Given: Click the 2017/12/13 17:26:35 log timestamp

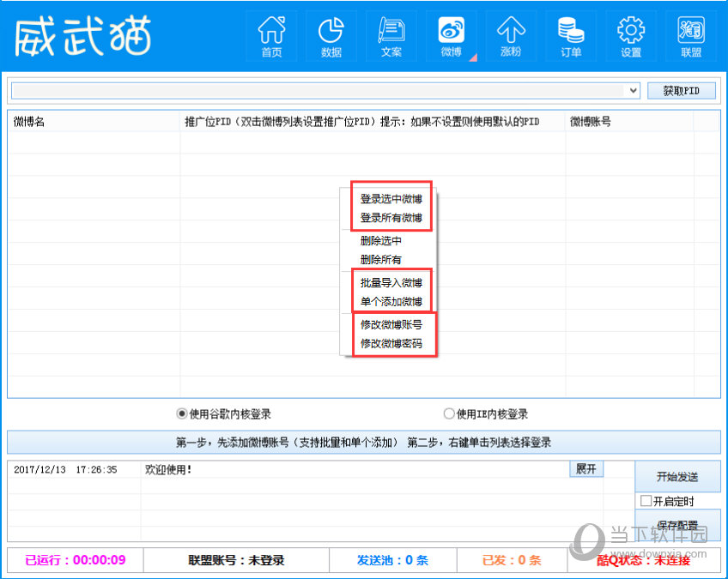Looking at the screenshot, I should point(65,469).
